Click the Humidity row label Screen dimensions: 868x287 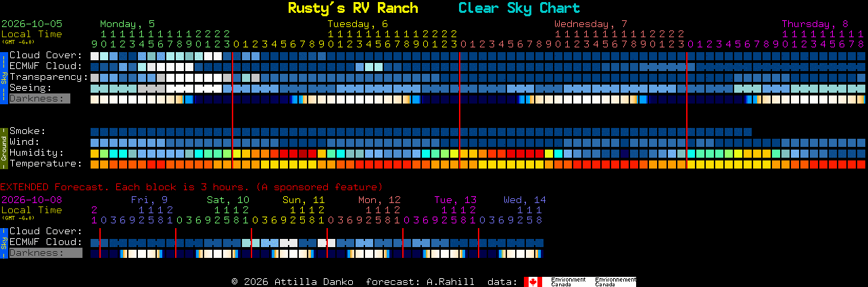coord(37,153)
